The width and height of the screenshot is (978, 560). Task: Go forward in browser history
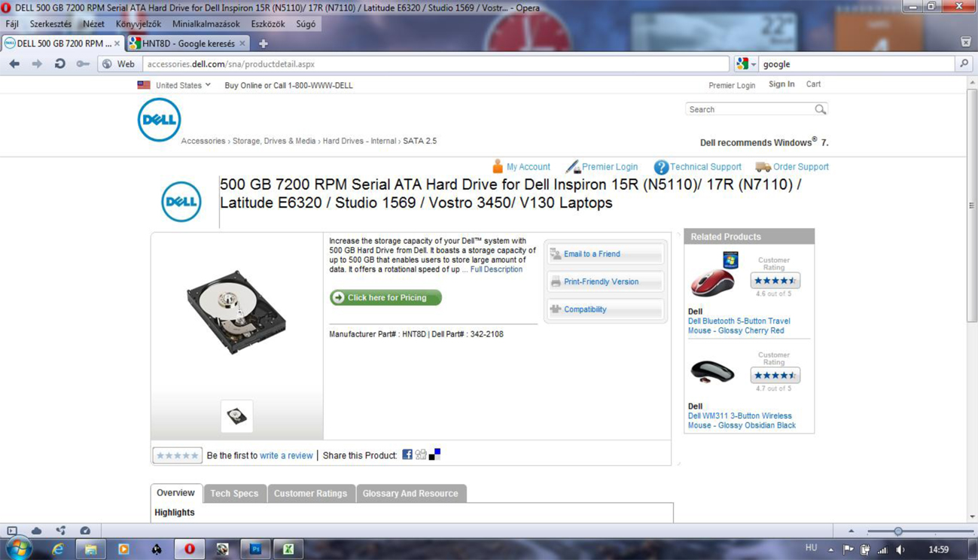pos(37,64)
